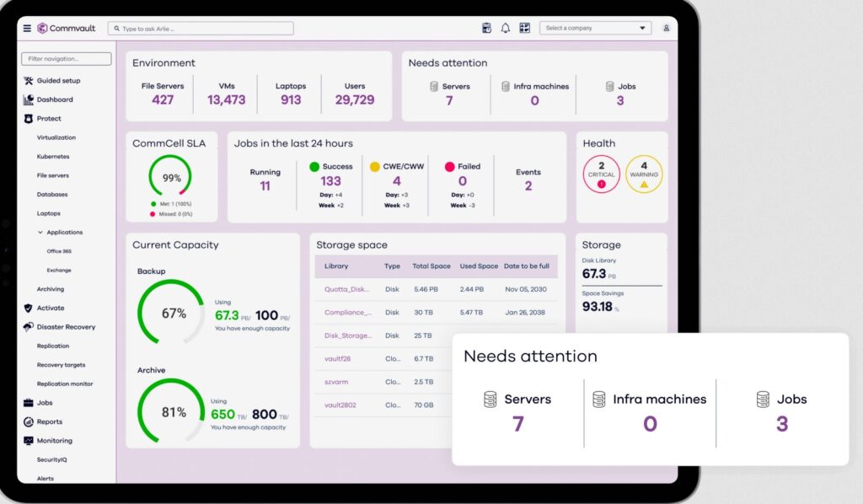Click the Guided setup tools icon
The height and width of the screenshot is (504, 863).
click(x=29, y=81)
